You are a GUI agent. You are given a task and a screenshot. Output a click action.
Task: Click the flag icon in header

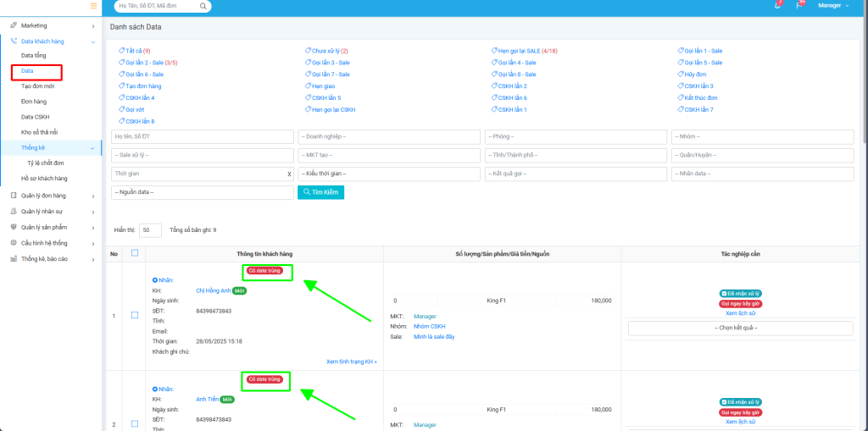[798, 5]
